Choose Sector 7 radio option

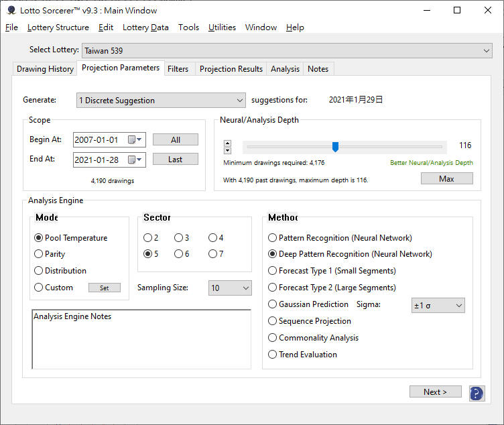click(x=212, y=254)
